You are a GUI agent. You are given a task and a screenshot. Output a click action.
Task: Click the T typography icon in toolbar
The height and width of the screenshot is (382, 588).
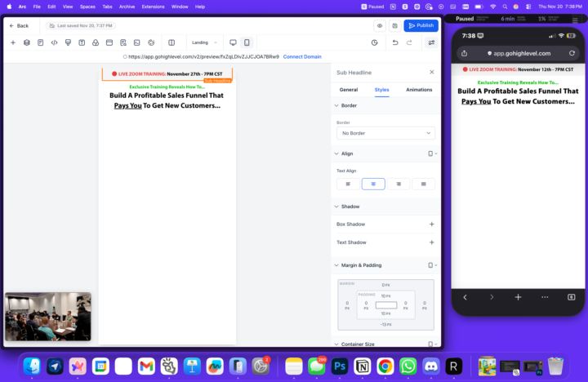(82, 42)
